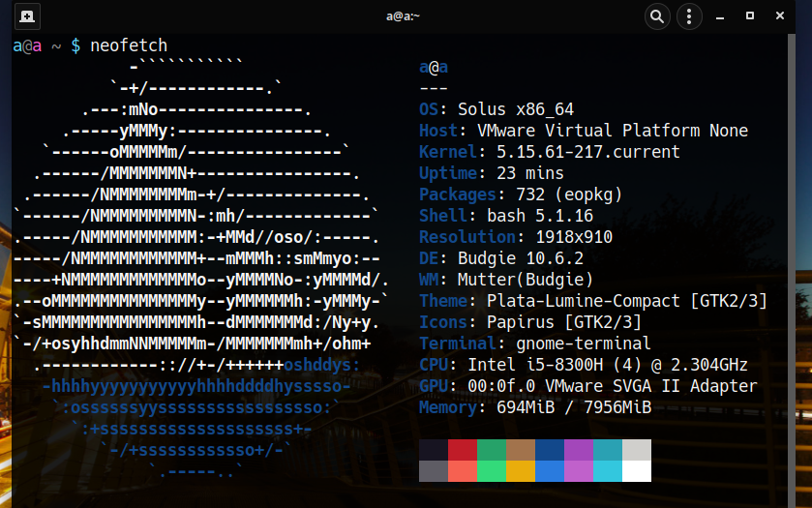This screenshot has height=508, width=812.
Task: Click the 'OS: Solus x86_64' line
Action: 496,109
